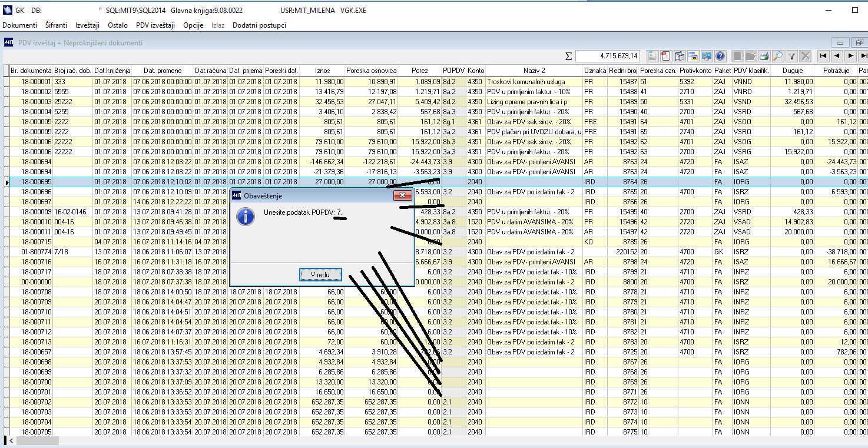Open the Ostalo menu

pos(117,25)
